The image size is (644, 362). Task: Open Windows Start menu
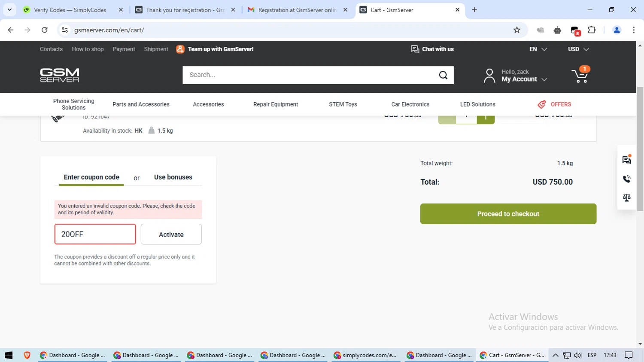(9, 355)
